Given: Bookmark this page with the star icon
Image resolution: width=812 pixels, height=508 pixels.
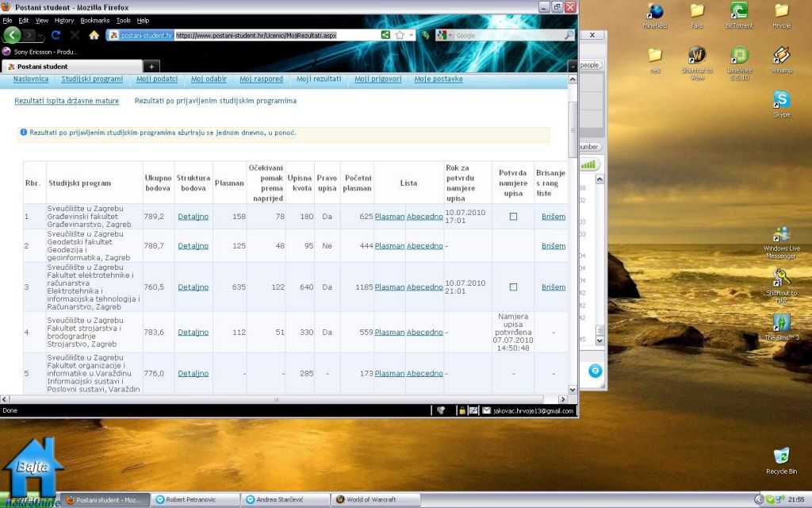Looking at the screenshot, I should (400, 35).
